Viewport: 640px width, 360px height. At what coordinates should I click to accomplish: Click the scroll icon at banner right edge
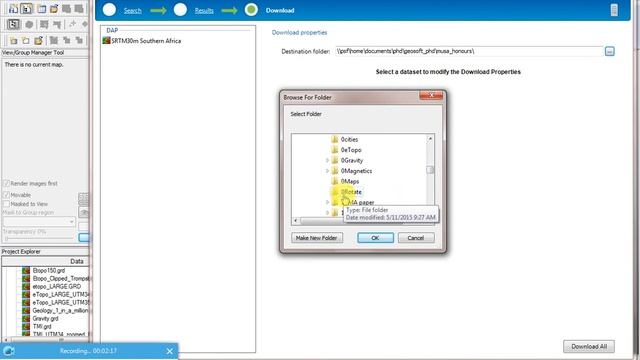pos(614,10)
